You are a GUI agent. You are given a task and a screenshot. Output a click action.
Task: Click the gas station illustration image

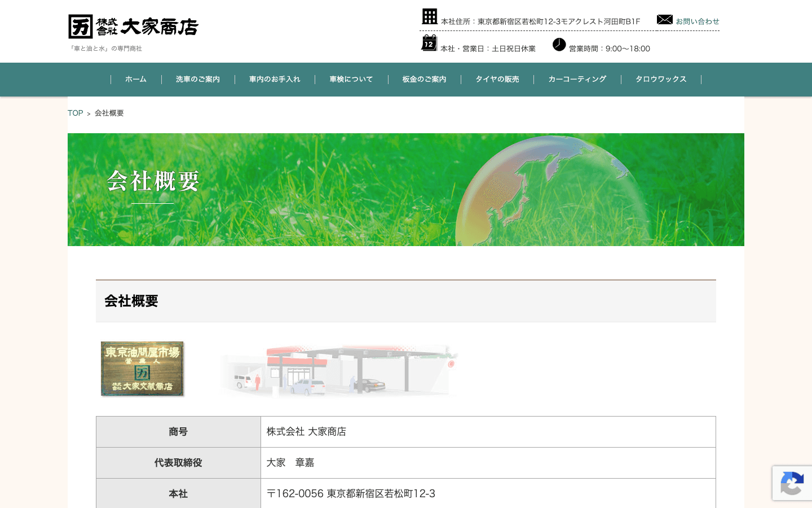click(338, 370)
